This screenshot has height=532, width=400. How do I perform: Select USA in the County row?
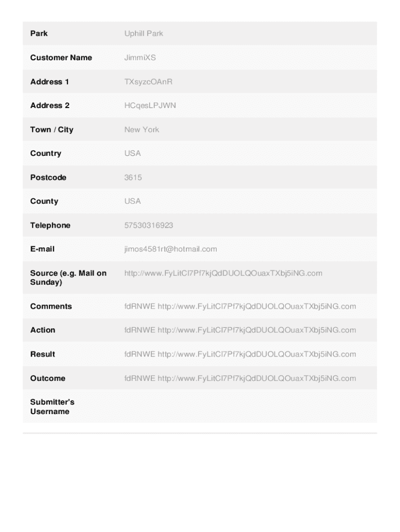pyautogui.click(x=132, y=202)
